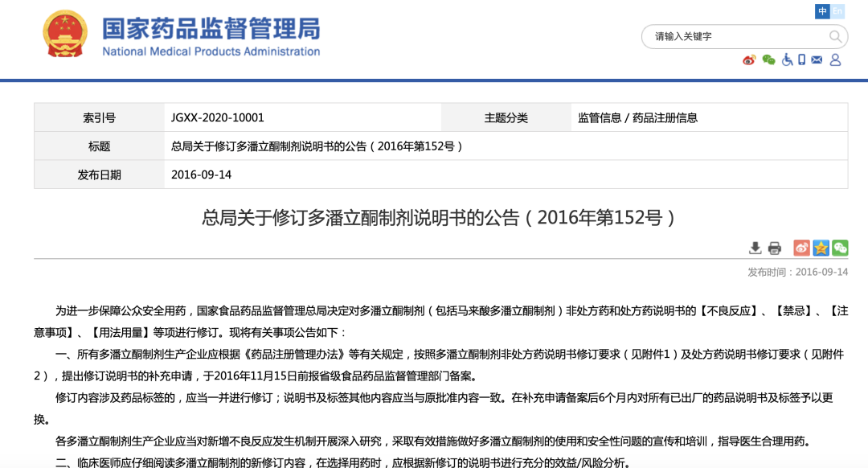Click the 标题 label cell
Image resolution: width=868 pixels, height=468 pixels.
pyautogui.click(x=99, y=146)
